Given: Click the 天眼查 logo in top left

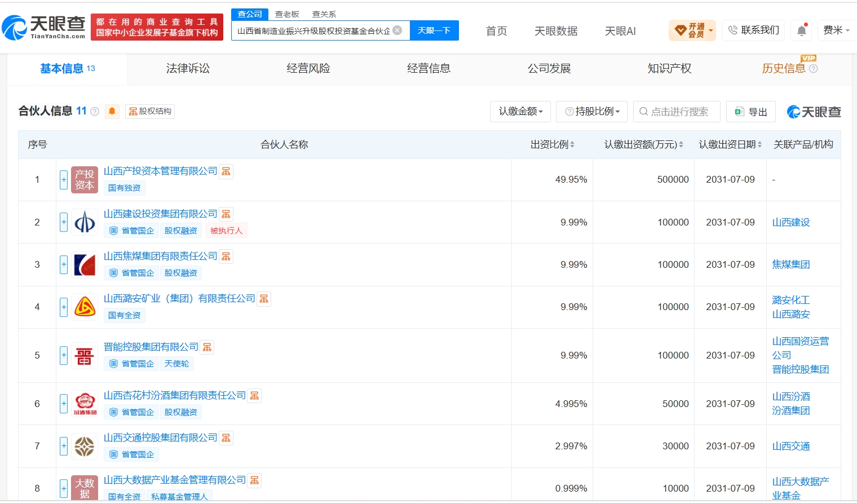Looking at the screenshot, I should point(44,27).
